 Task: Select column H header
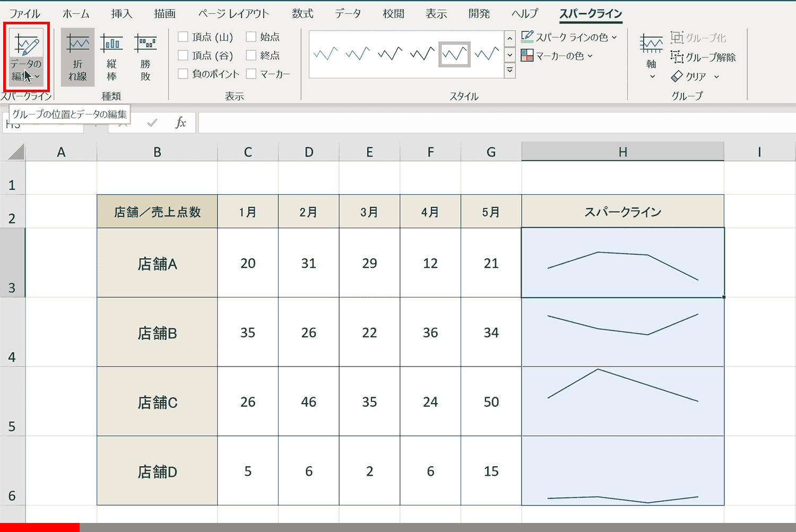pos(623,152)
